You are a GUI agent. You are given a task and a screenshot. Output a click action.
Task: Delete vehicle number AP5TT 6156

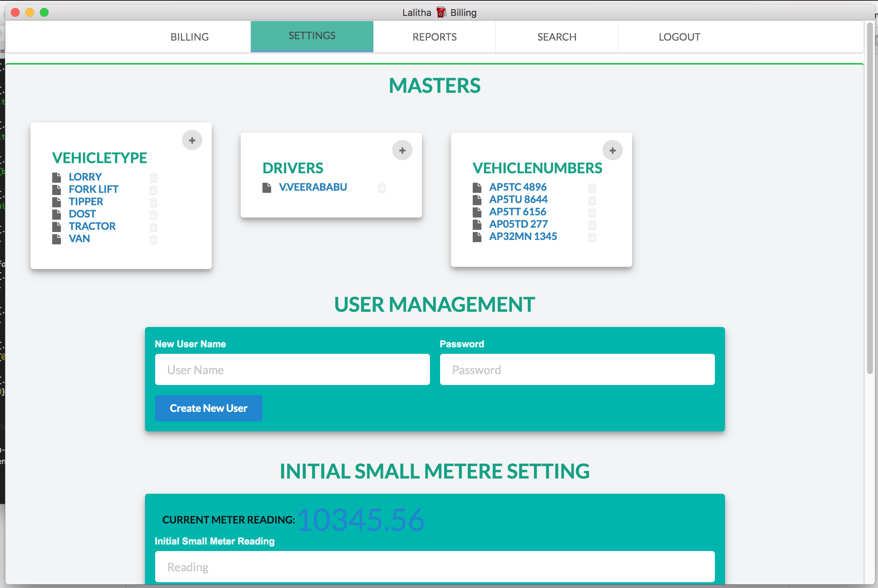click(x=592, y=212)
